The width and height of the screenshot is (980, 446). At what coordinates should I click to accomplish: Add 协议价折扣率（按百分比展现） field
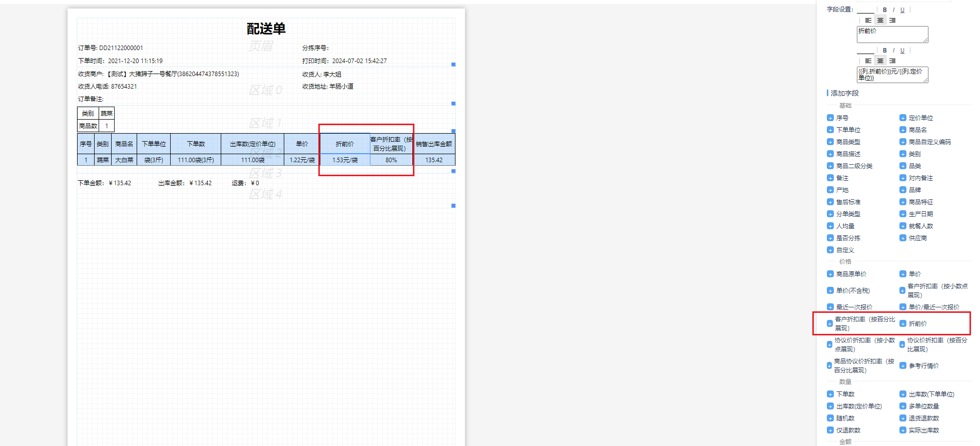902,345
